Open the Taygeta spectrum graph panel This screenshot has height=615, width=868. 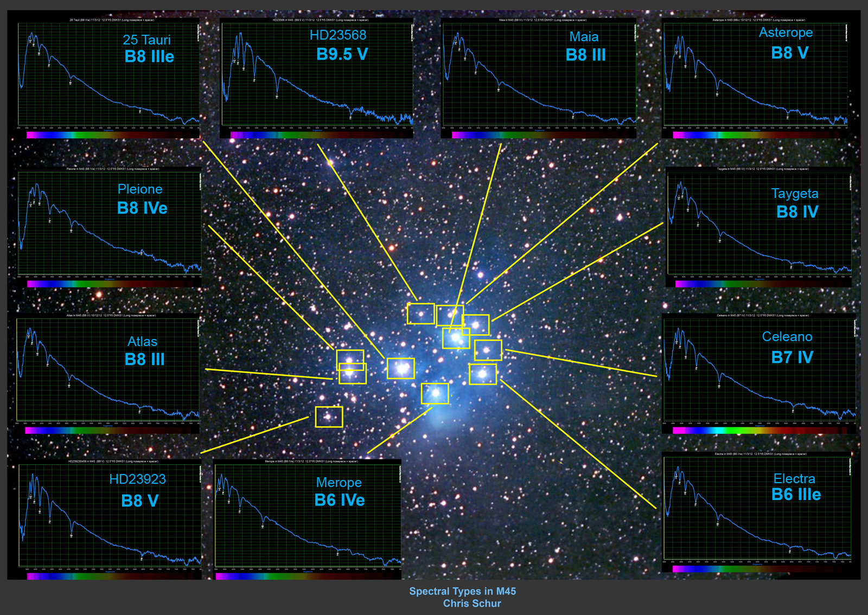(x=758, y=225)
